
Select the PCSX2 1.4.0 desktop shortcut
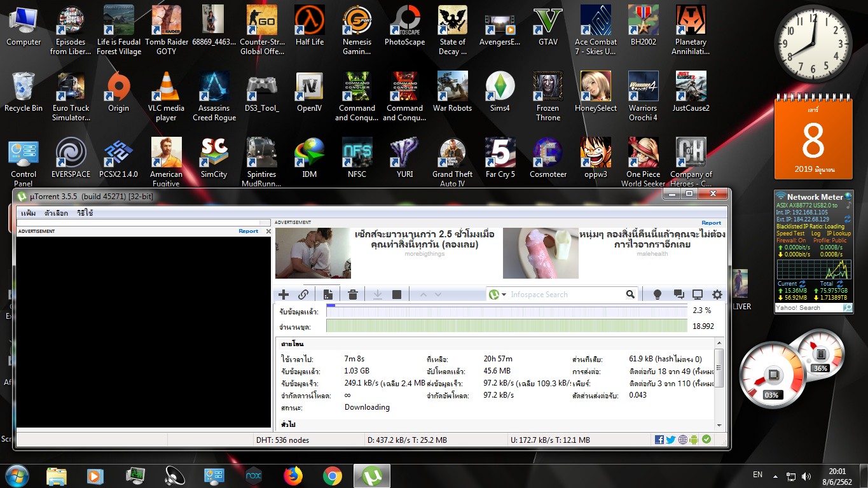(118, 158)
